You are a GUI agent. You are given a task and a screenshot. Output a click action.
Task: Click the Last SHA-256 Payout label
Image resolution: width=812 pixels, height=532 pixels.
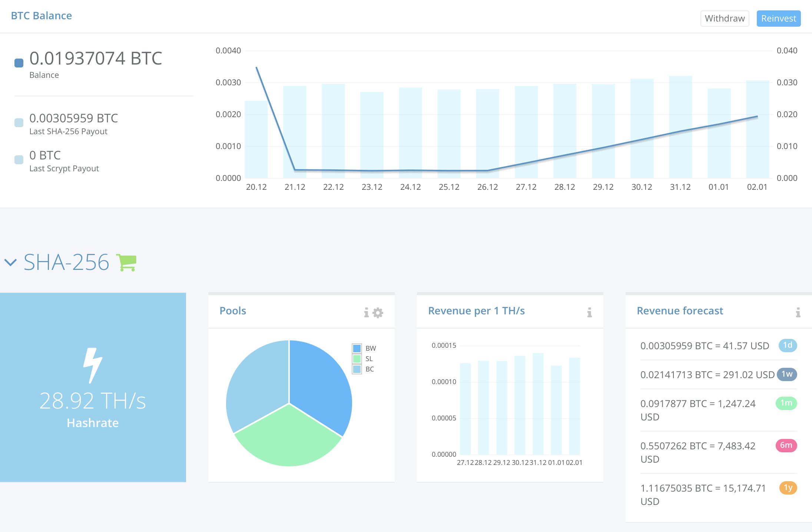(x=68, y=131)
